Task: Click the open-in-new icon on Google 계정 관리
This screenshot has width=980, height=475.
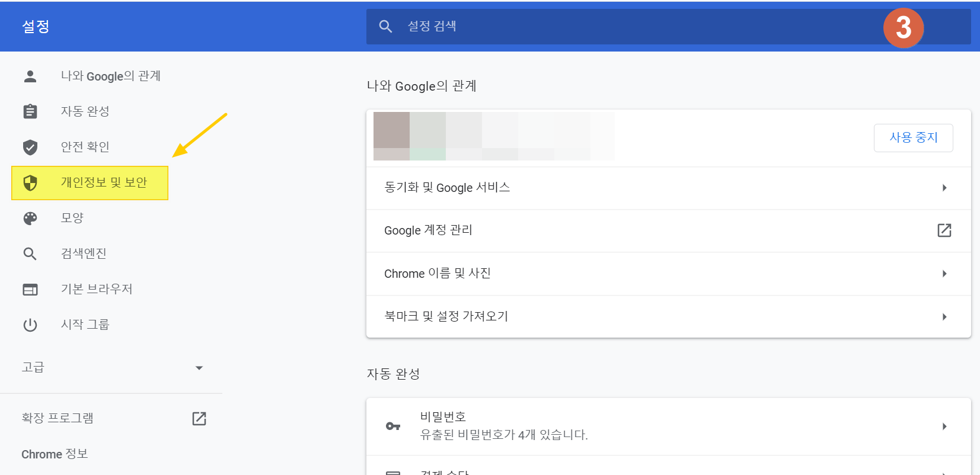Action: (944, 230)
